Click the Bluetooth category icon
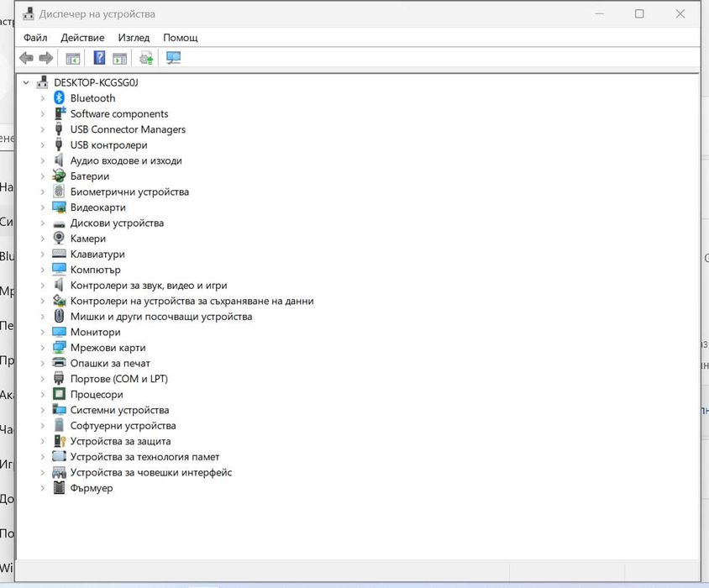The image size is (709, 588). tap(60, 97)
